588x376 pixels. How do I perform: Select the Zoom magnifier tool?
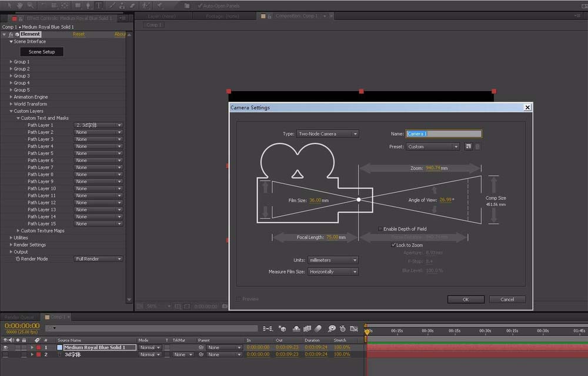click(x=32, y=5)
